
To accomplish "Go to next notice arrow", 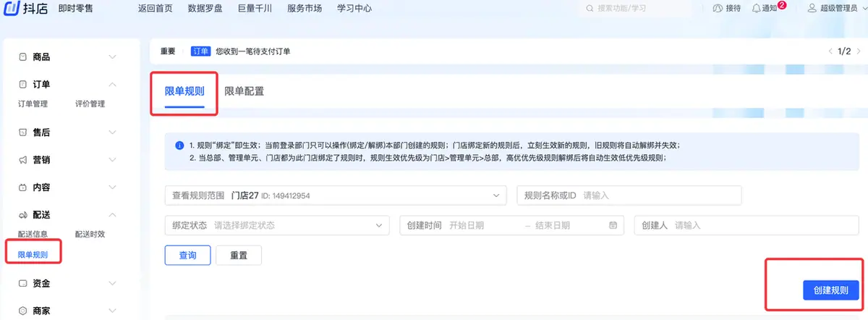I will pos(858,51).
